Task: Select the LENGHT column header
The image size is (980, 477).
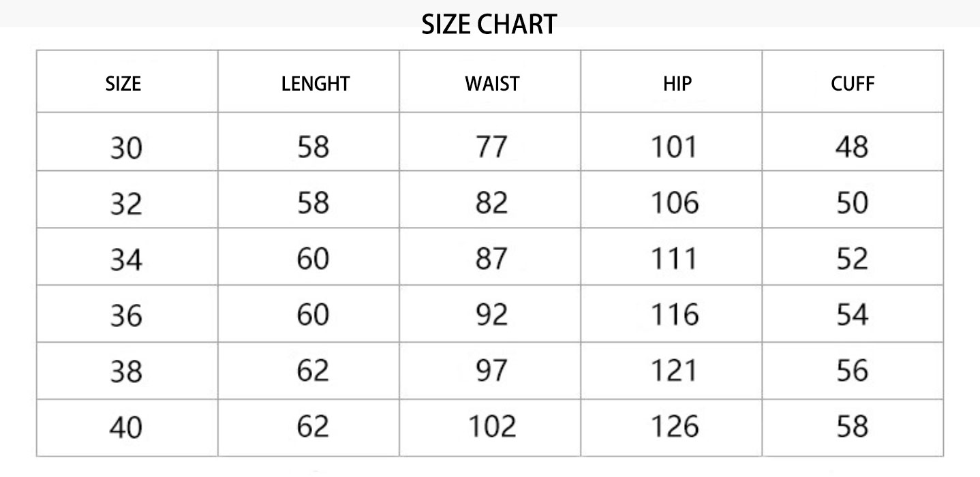Action: tap(315, 84)
